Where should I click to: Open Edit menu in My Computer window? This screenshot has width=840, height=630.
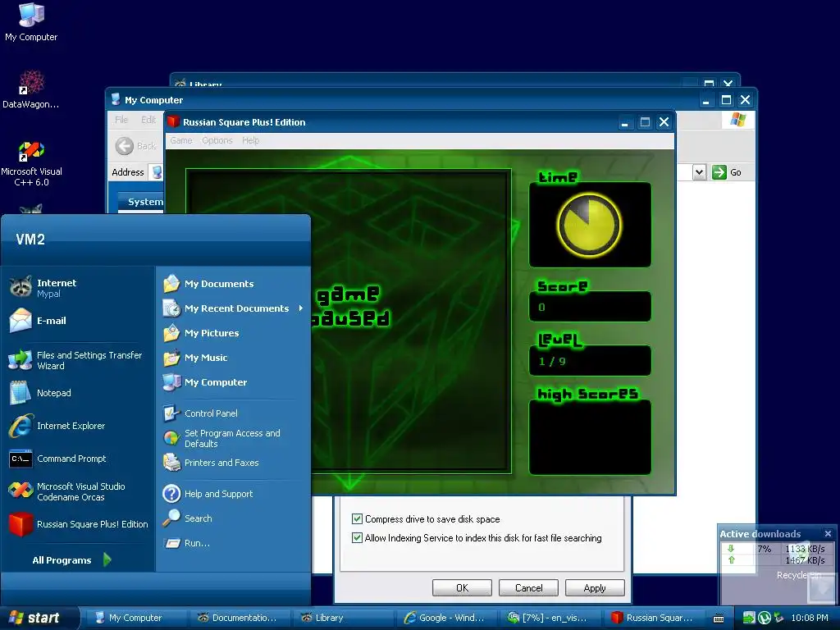148,120
